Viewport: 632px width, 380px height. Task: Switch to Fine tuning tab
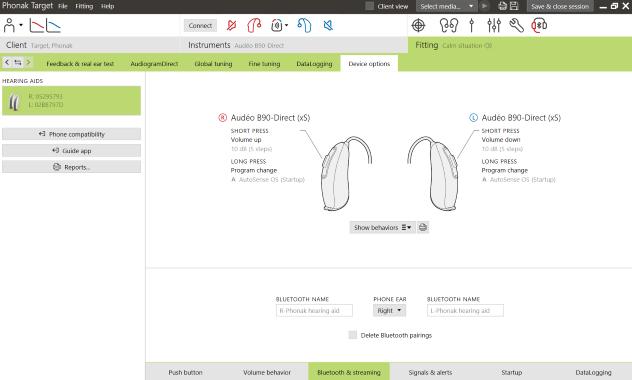point(264,64)
